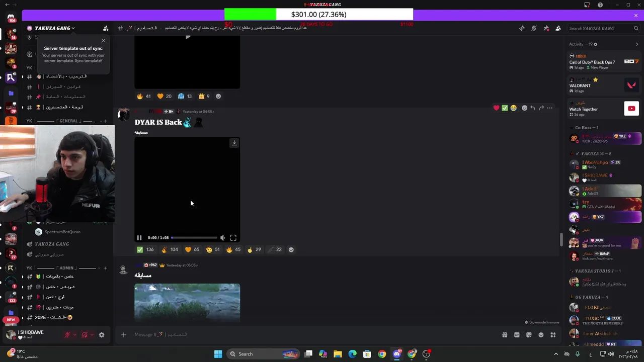Toggle the member list icon

(x=558, y=28)
